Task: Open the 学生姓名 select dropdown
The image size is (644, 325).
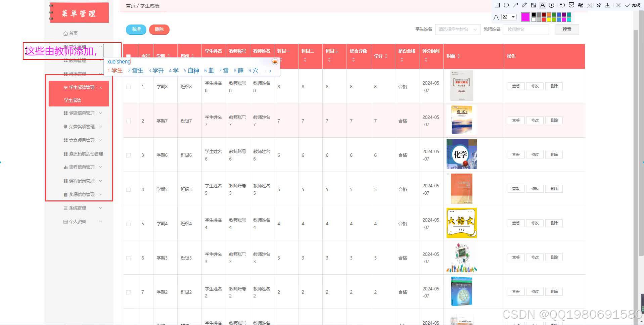Action: pos(458,29)
